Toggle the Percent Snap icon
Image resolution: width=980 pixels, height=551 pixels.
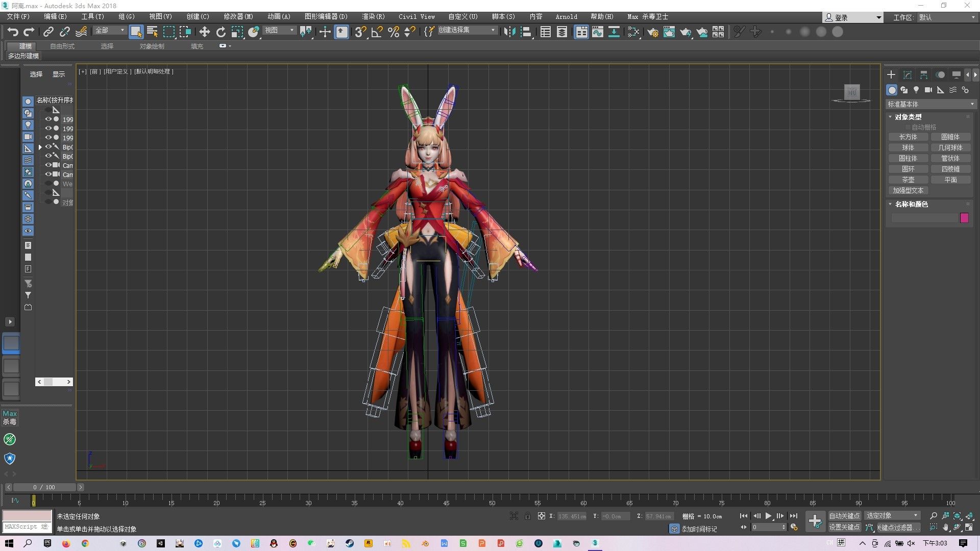(394, 32)
